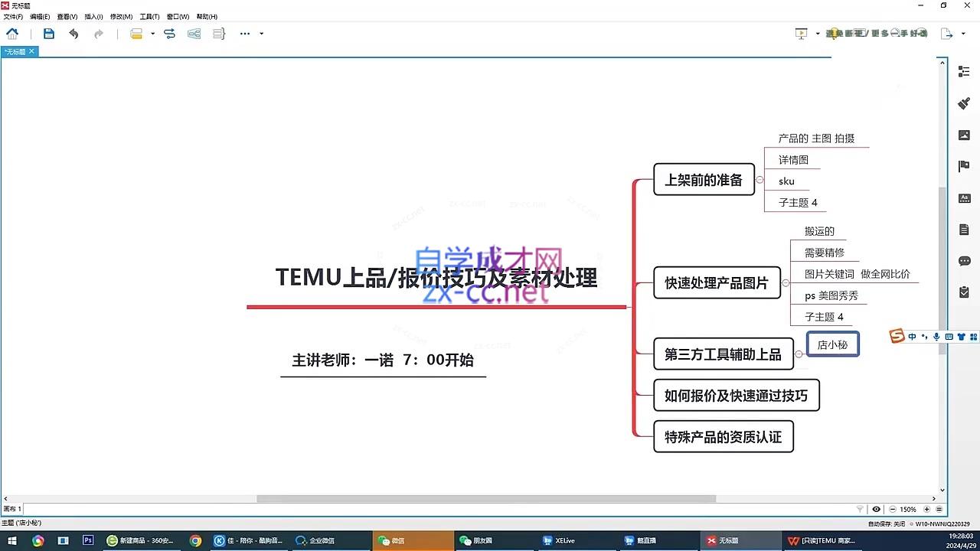
Task: Open the Themes panel (Aa icon)
Action: pos(964,198)
